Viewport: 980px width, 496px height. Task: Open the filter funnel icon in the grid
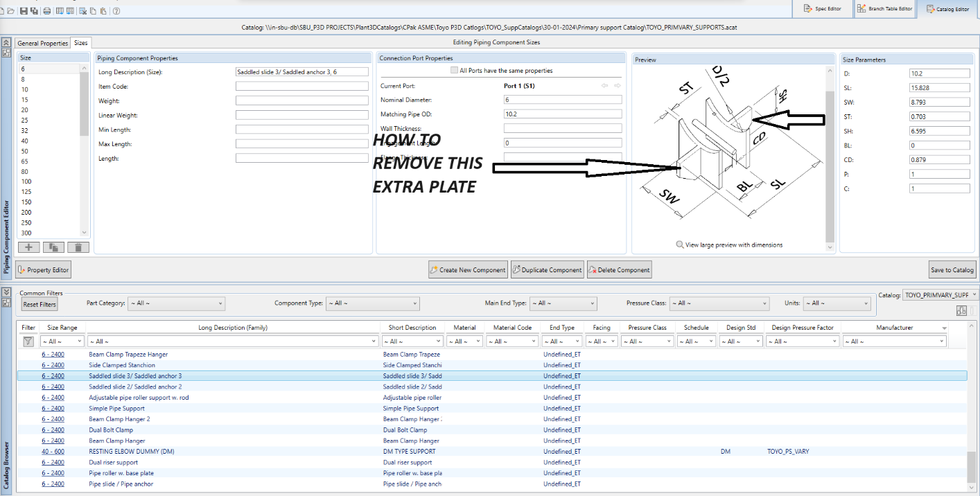(x=28, y=341)
